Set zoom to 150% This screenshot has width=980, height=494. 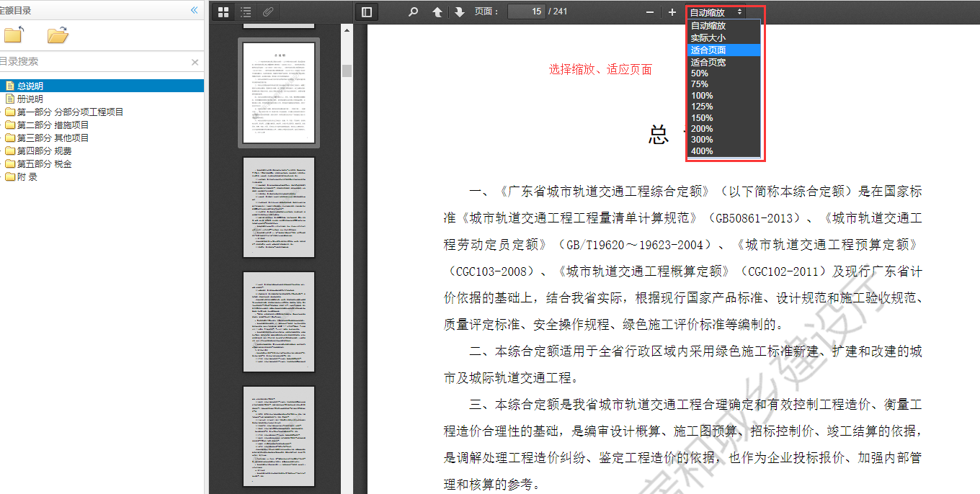[724, 118]
